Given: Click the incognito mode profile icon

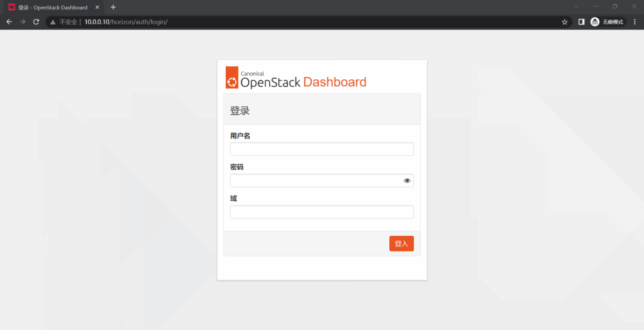Looking at the screenshot, I should coord(595,22).
